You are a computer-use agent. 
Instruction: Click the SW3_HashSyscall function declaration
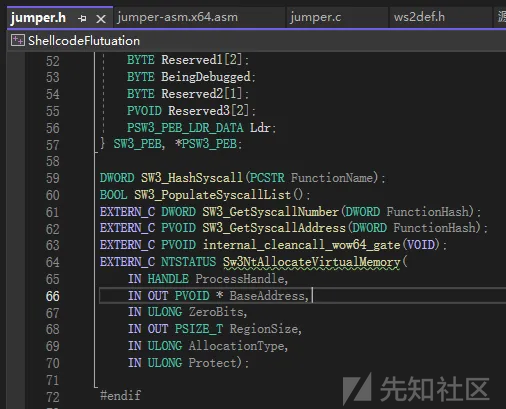(x=192, y=178)
